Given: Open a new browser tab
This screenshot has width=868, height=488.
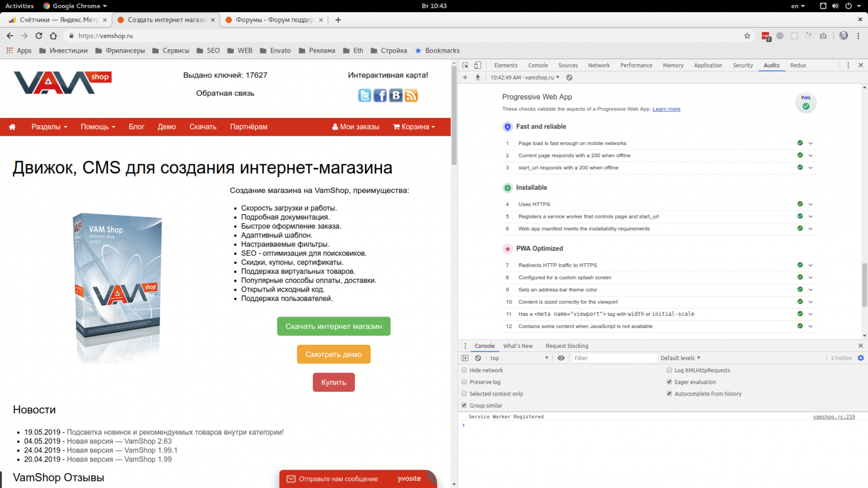Looking at the screenshot, I should [x=338, y=20].
